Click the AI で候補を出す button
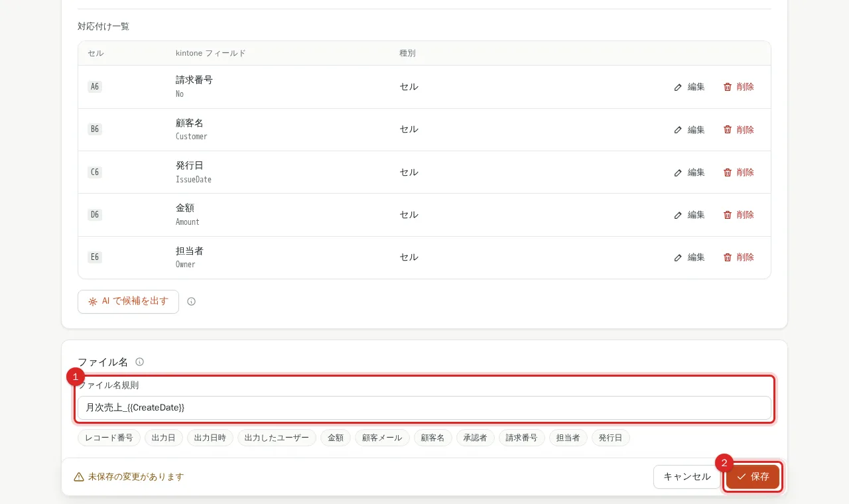Viewport: 849px width, 504px height. (128, 301)
